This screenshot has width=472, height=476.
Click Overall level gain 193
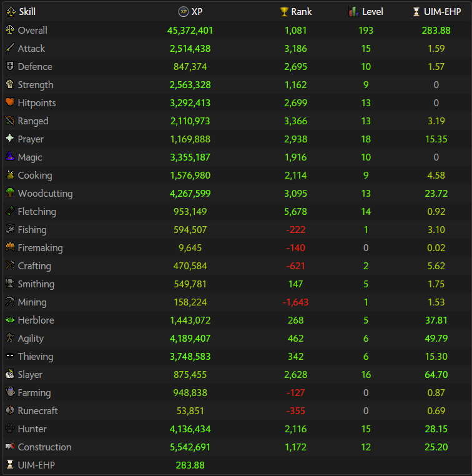click(366, 31)
